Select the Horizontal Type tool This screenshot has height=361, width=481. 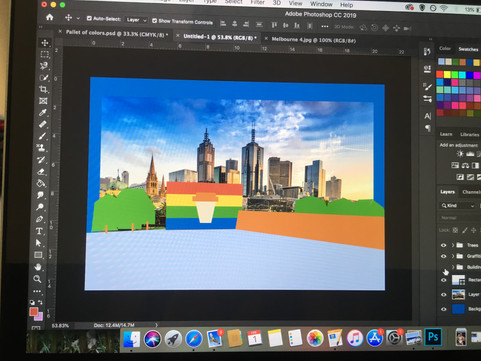(x=39, y=231)
